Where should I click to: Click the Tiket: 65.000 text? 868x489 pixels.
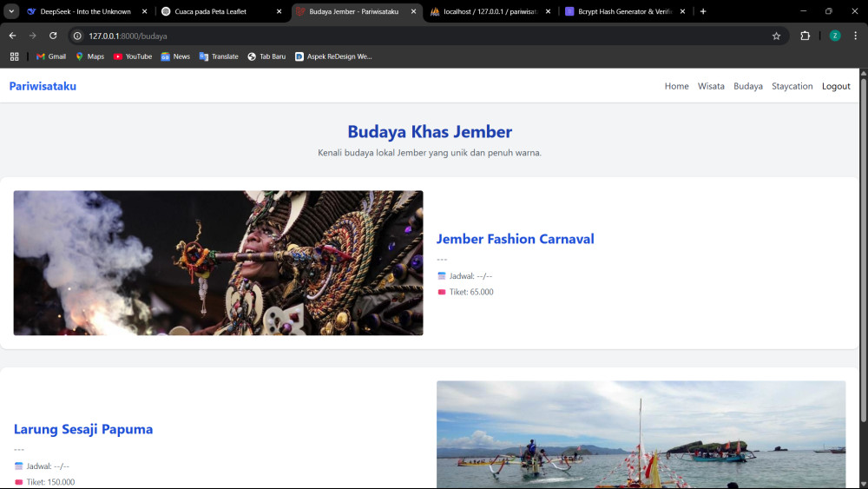point(471,292)
